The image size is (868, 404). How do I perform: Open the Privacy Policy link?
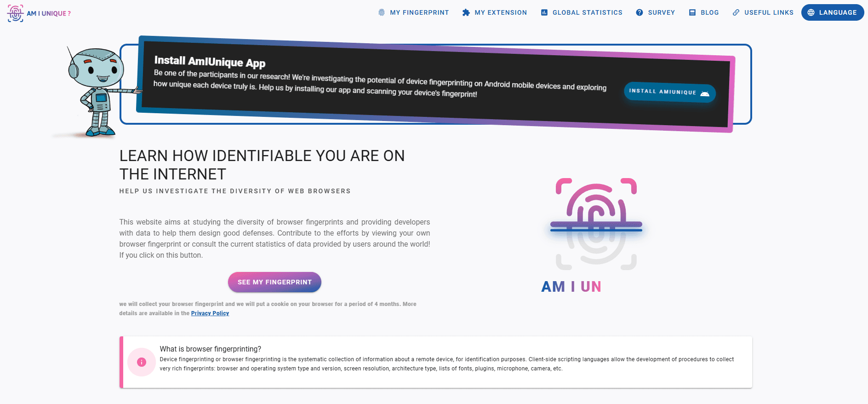pyautogui.click(x=210, y=313)
